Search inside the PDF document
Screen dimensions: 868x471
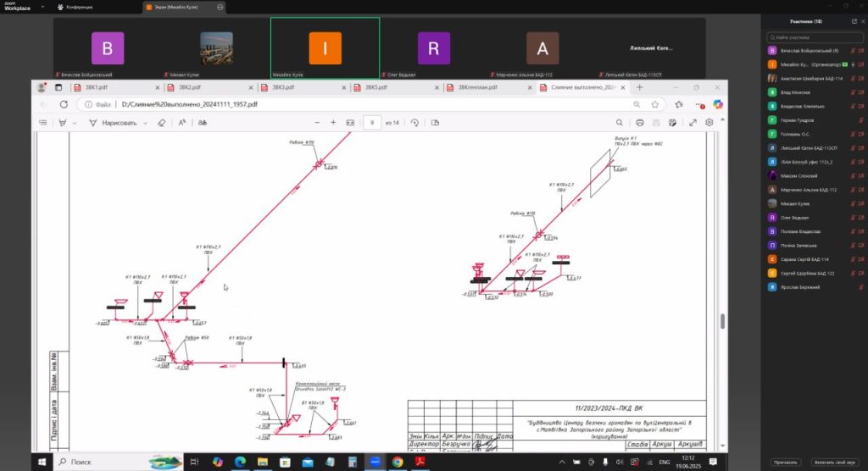(620, 123)
